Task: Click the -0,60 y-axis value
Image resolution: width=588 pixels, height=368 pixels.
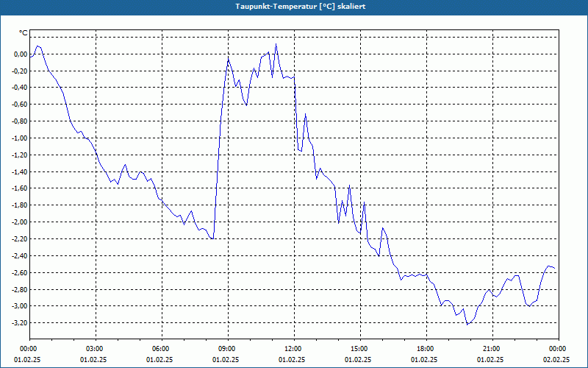Action: tap(20, 105)
